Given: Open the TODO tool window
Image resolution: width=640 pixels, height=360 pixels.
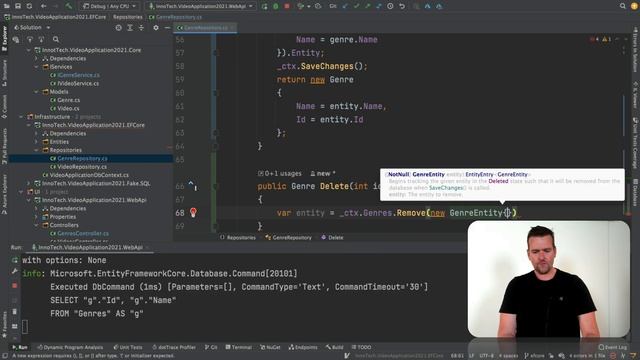Looking at the screenshot, I should (362, 347).
